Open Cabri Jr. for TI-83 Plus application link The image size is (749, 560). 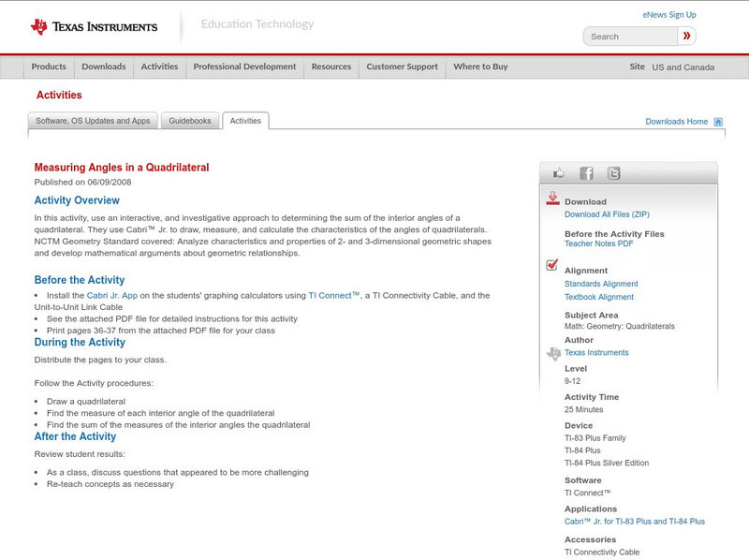635,522
